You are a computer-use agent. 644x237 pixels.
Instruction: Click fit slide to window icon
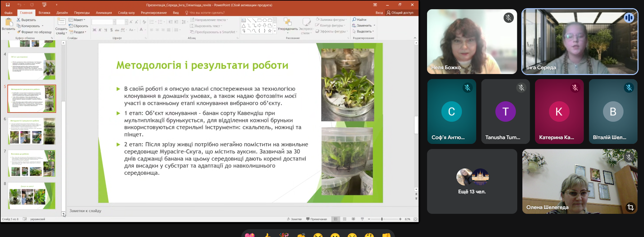pos(415,219)
